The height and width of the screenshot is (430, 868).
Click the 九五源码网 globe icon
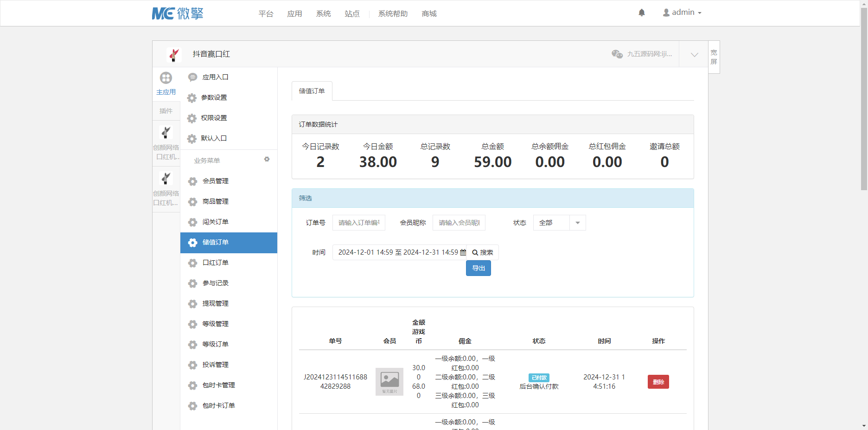coord(617,54)
